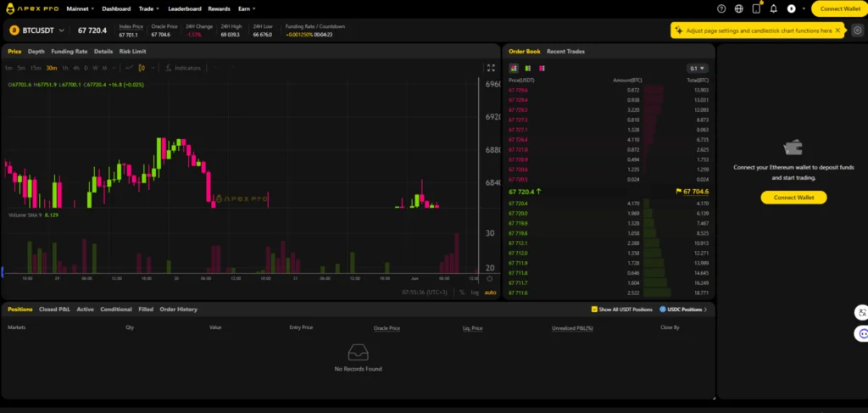Open the Leaderboard page

[184, 8]
